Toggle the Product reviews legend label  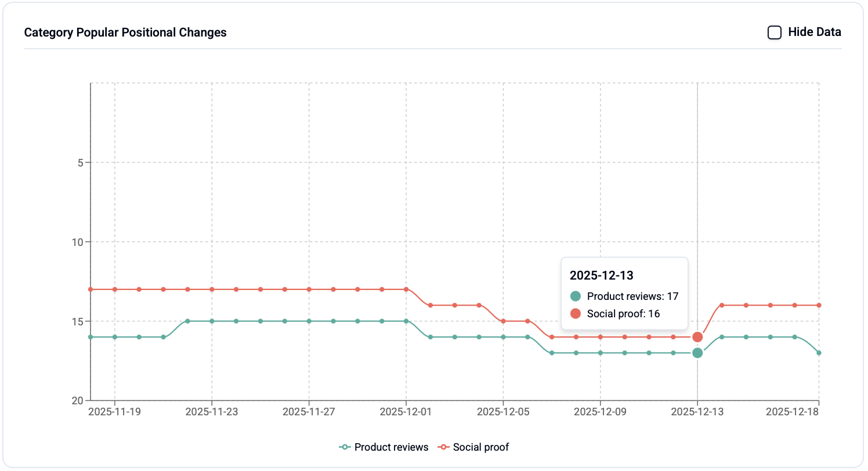(x=391, y=447)
